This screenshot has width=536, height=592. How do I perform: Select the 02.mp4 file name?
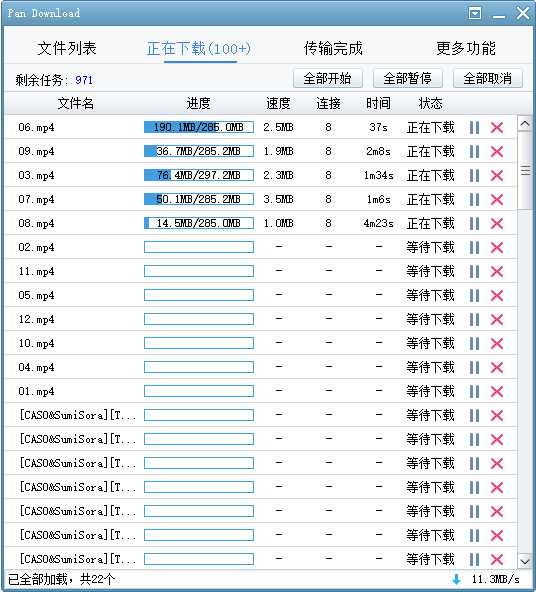36,248
